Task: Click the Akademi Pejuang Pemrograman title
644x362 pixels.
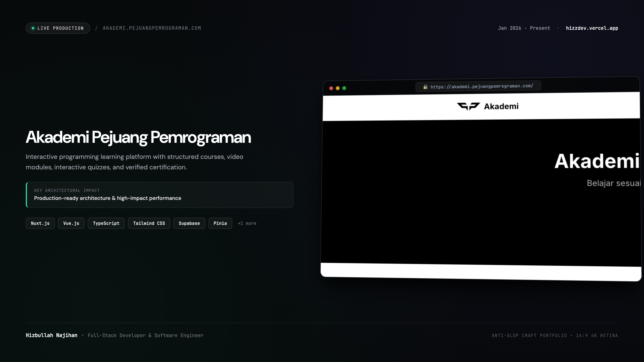Action: [x=138, y=137]
